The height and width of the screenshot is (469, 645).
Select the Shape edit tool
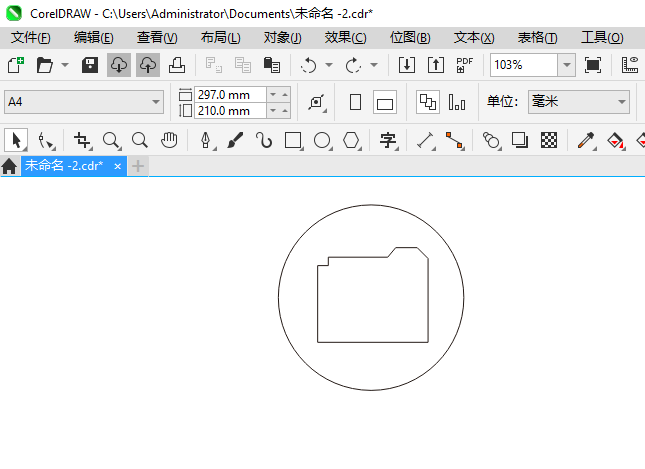pyautogui.click(x=46, y=141)
